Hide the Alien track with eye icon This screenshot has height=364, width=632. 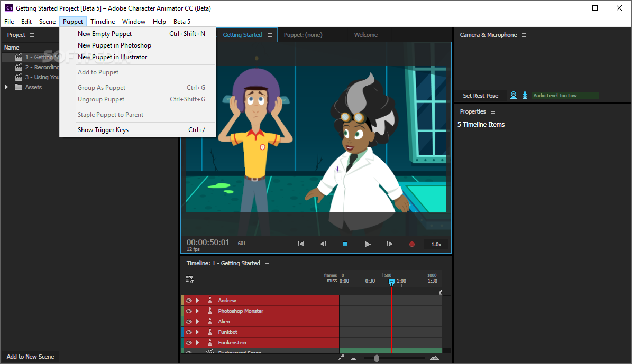[189, 321]
